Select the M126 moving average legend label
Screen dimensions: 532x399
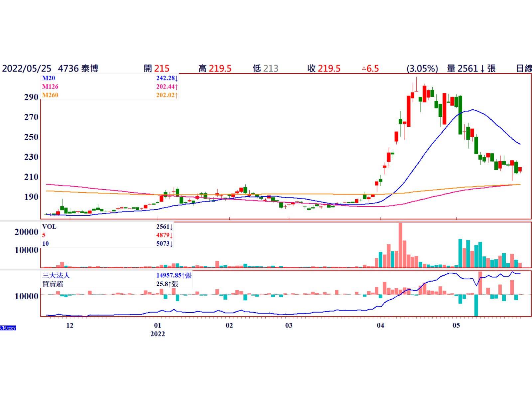click(x=50, y=87)
